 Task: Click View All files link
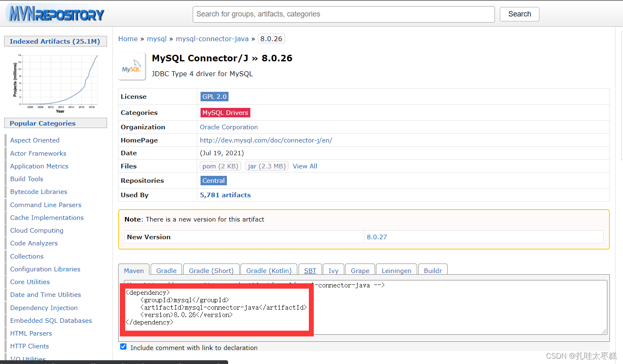pyautogui.click(x=305, y=166)
